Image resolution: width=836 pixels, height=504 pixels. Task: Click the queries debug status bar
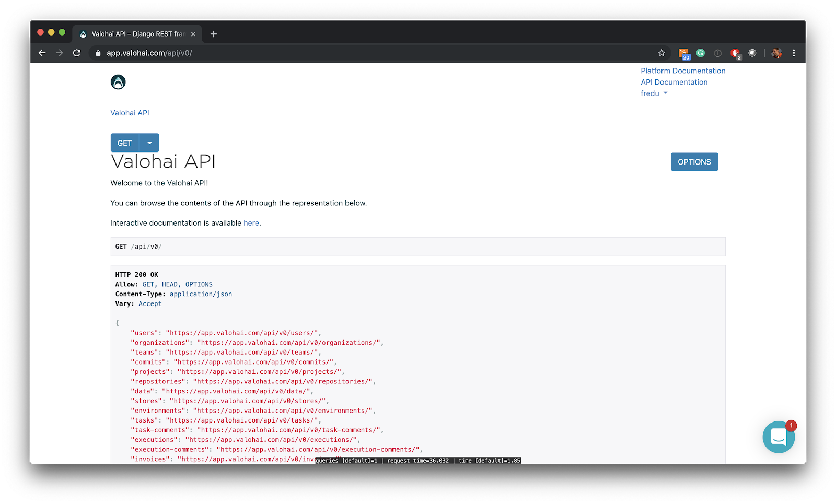418,461
